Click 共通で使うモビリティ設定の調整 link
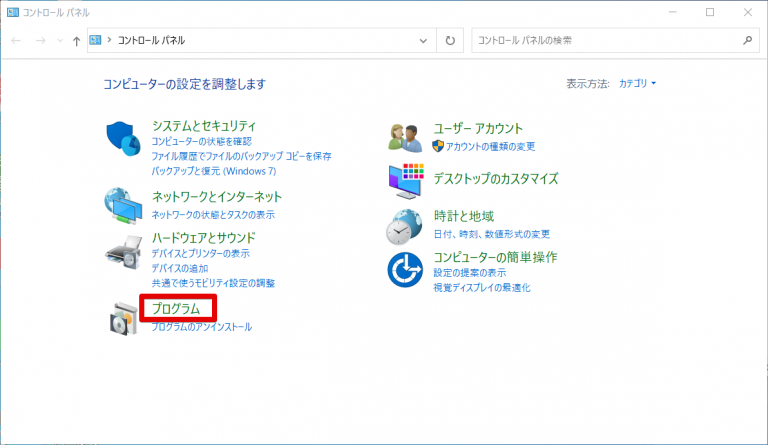The height and width of the screenshot is (445, 768). pos(213,283)
